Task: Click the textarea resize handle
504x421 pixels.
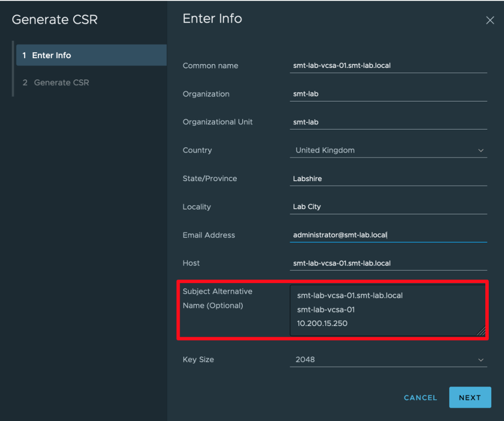Action: [x=481, y=331]
